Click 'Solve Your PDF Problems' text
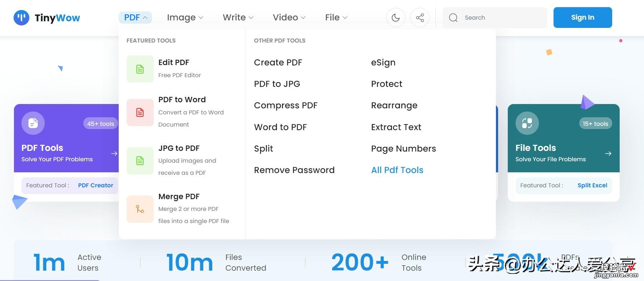The height and width of the screenshot is (281, 644). 57,159
